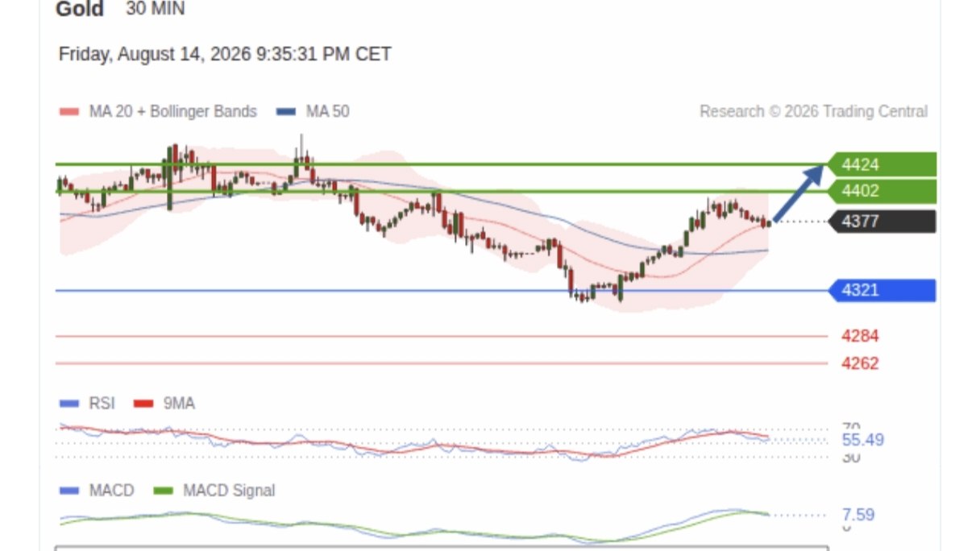980x551 pixels.
Task: Click the 9MA legend label
Action: pos(179,404)
